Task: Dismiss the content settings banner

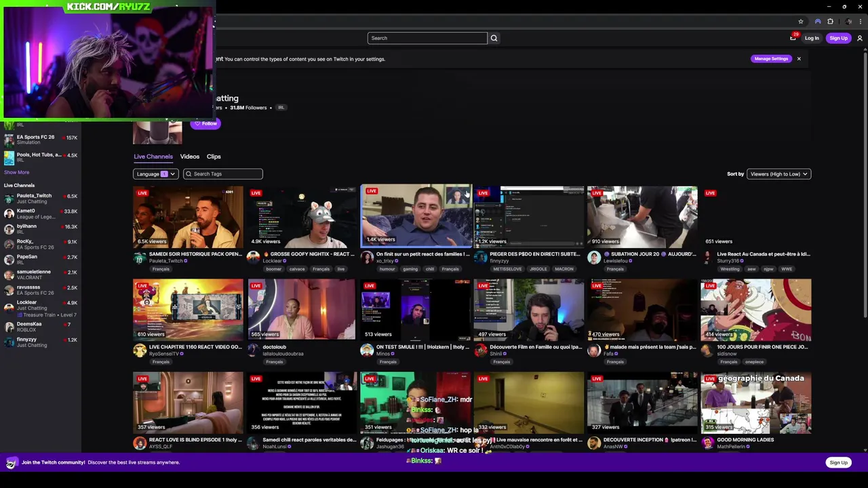Action: click(x=799, y=59)
